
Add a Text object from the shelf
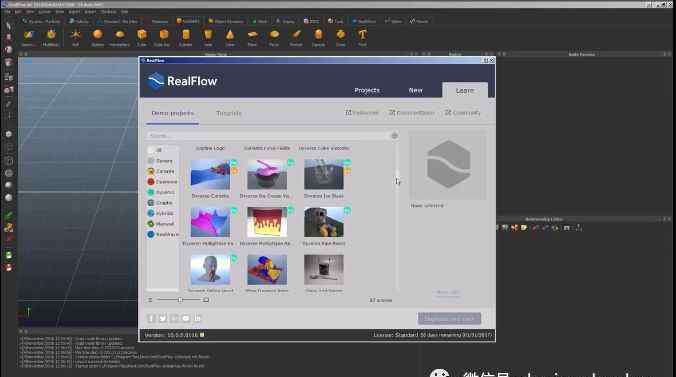click(362, 36)
